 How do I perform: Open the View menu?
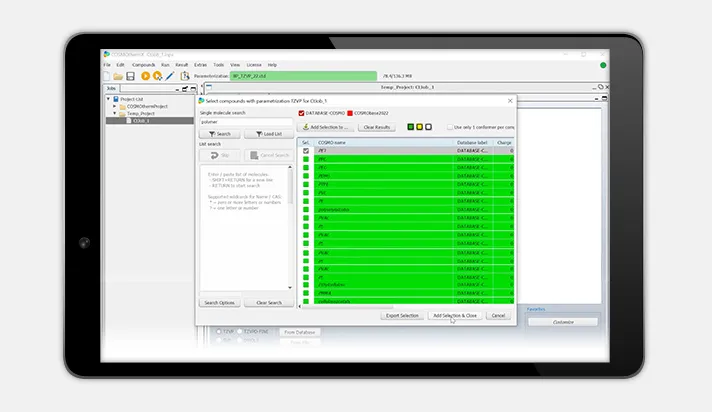(x=235, y=65)
